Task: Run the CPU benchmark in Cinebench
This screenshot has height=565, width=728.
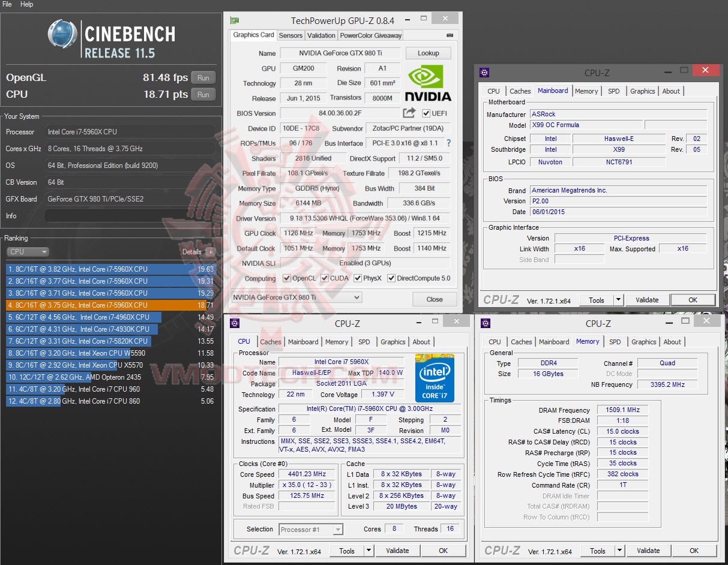Action: (203, 94)
